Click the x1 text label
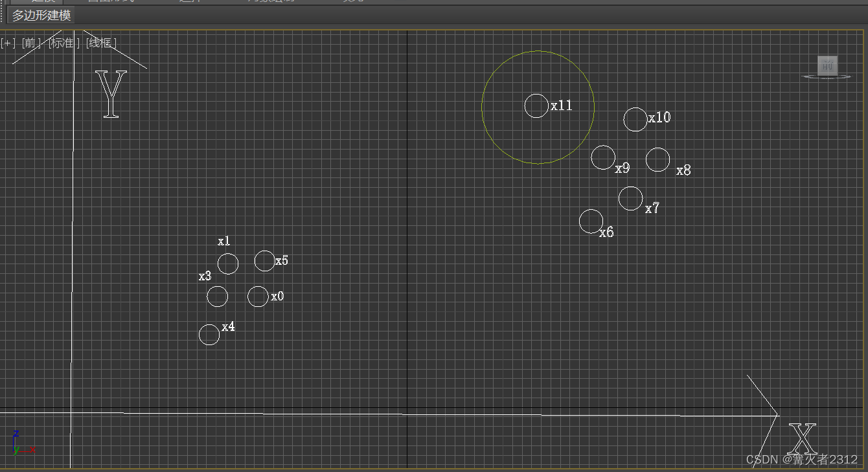 pyautogui.click(x=224, y=241)
